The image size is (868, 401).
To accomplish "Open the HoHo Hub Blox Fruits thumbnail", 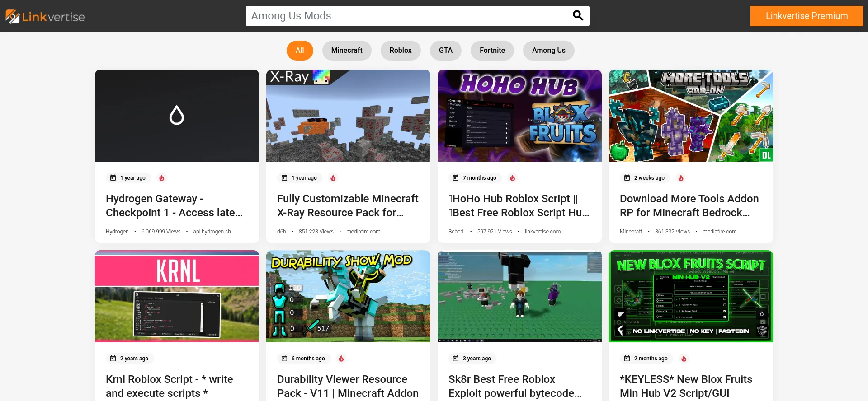I will (519, 116).
